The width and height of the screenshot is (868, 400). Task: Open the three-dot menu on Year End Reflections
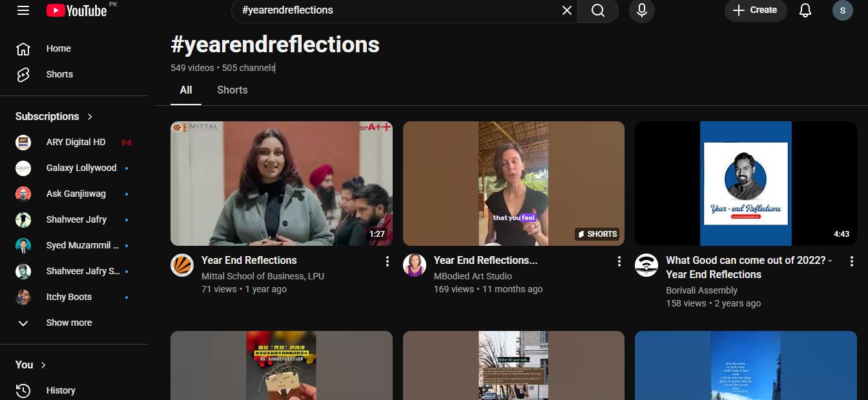(387, 261)
